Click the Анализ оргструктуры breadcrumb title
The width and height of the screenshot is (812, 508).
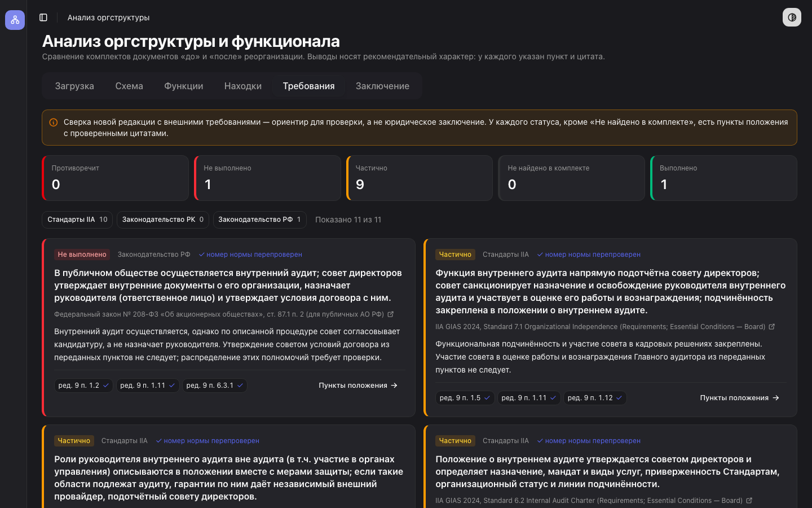point(108,17)
